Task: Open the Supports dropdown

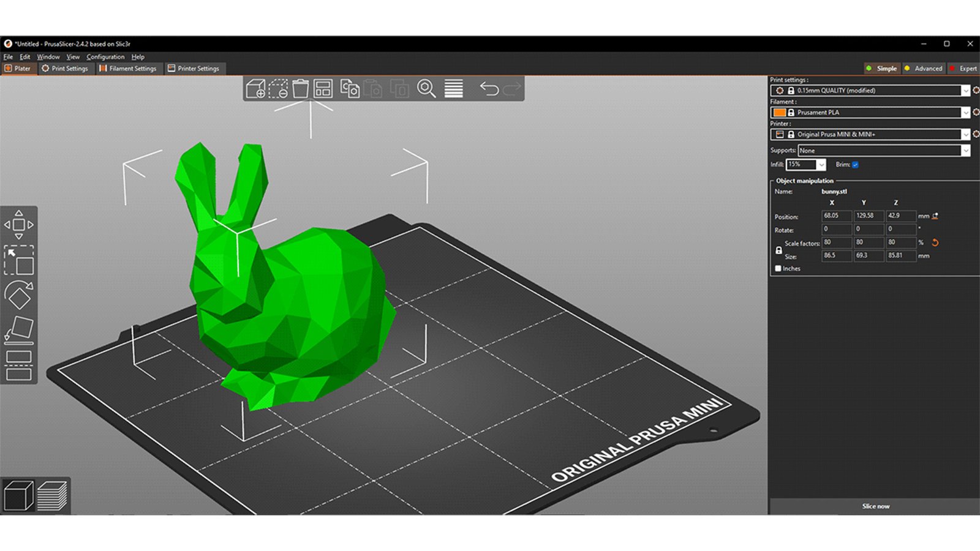Action: 884,151
